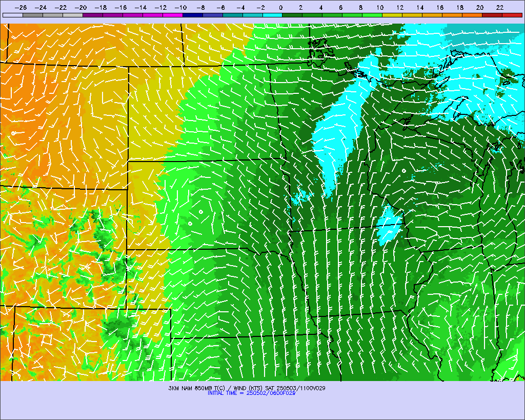Screen dimensions: 525x420
Task: Click the orange swatch between 16 and 18
Action: pos(452,15)
